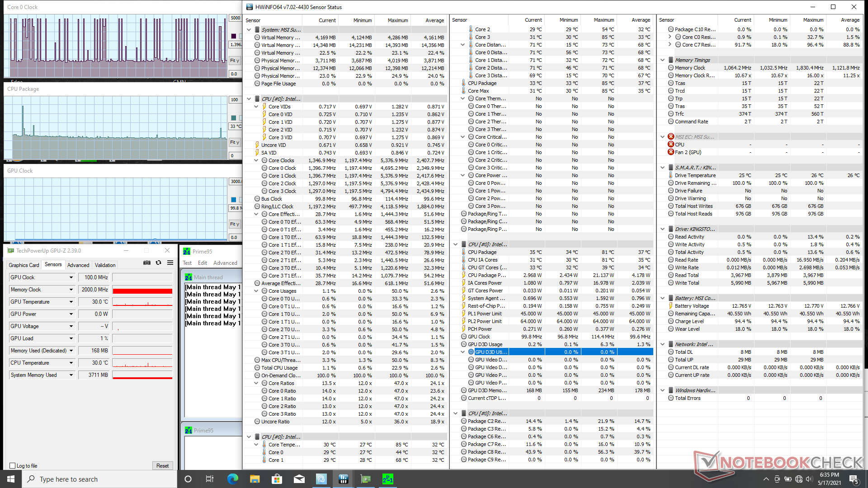868x488 pixels.
Task: Collapse the Core Clocks tree group
Action: 256,160
